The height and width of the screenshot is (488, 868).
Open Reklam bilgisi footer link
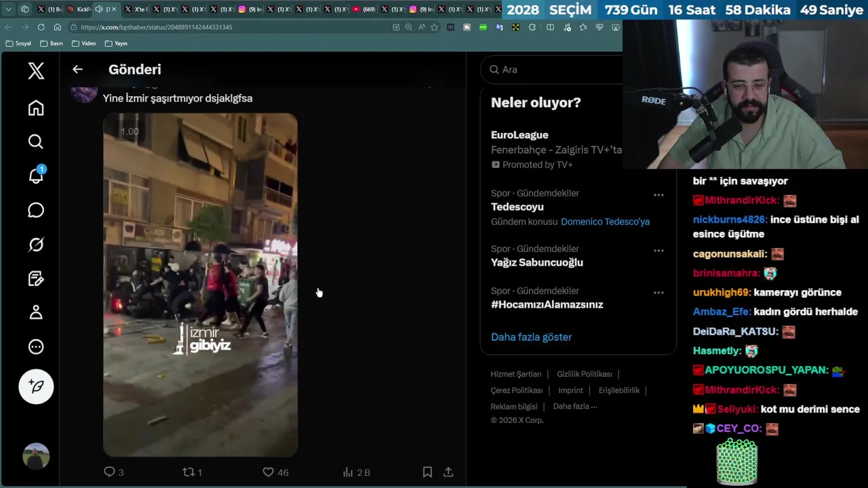pos(514,407)
